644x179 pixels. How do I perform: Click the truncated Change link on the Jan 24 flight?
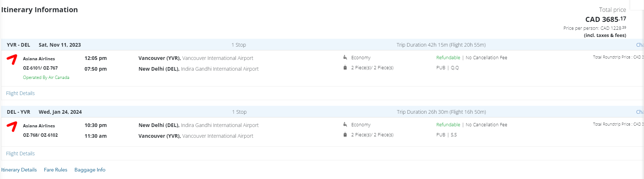pyautogui.click(x=640, y=112)
